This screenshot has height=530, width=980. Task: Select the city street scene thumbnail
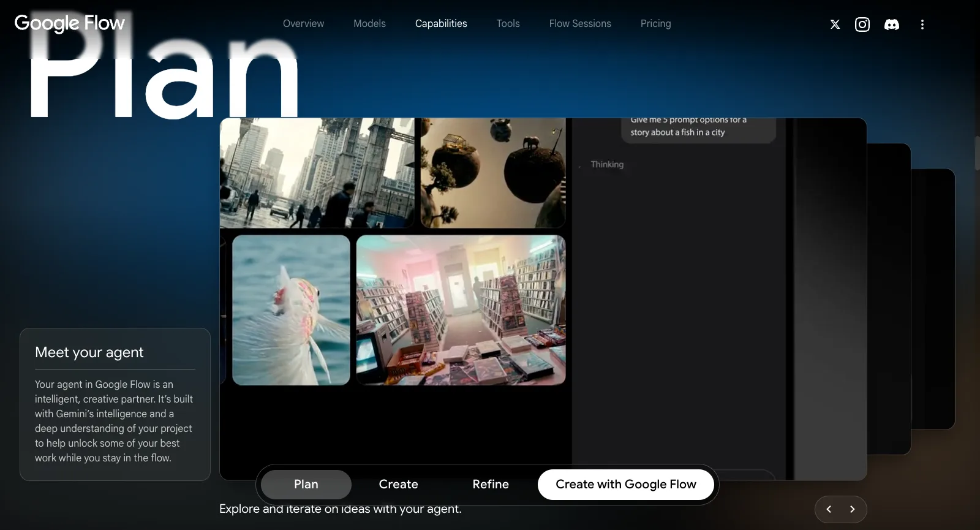317,173
